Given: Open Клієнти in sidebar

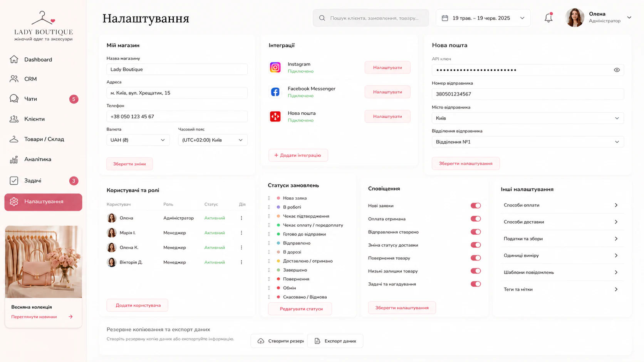Looking at the screenshot, I should click(43, 119).
